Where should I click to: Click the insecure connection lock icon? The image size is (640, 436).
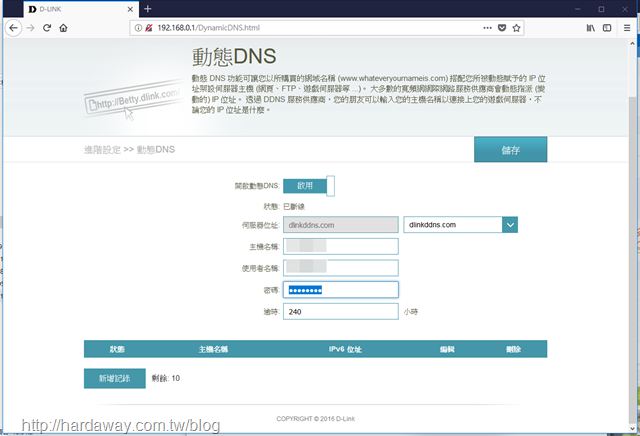(149, 28)
